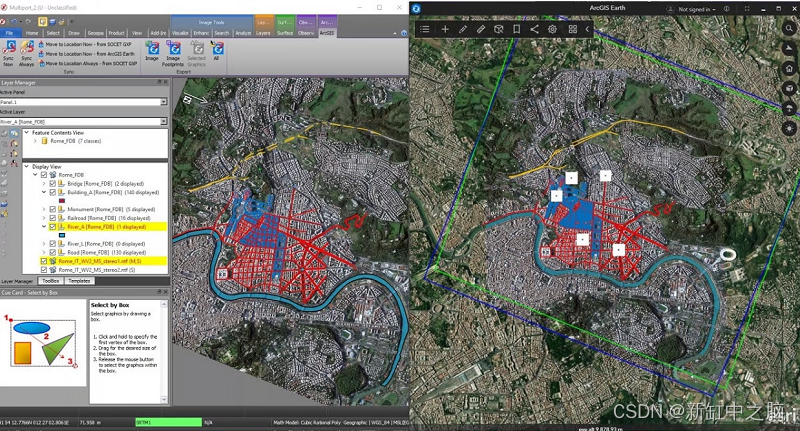Click the Share icon in ArcGIS Earth

click(x=534, y=29)
